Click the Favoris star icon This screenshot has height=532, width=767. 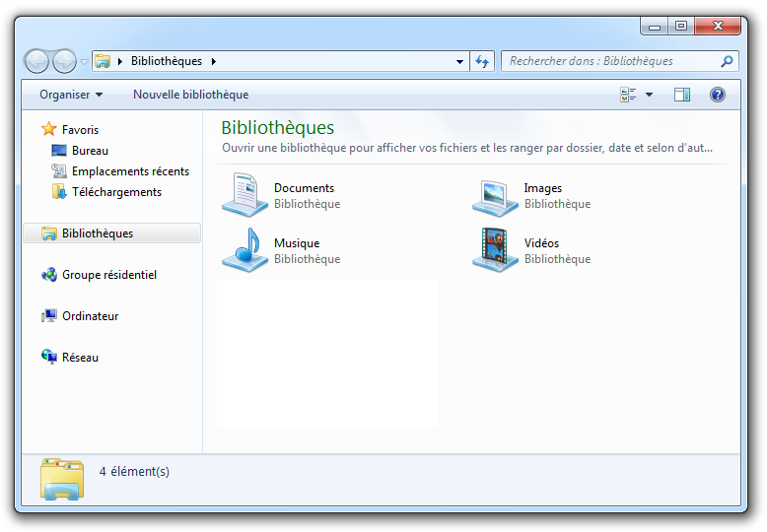(x=49, y=129)
